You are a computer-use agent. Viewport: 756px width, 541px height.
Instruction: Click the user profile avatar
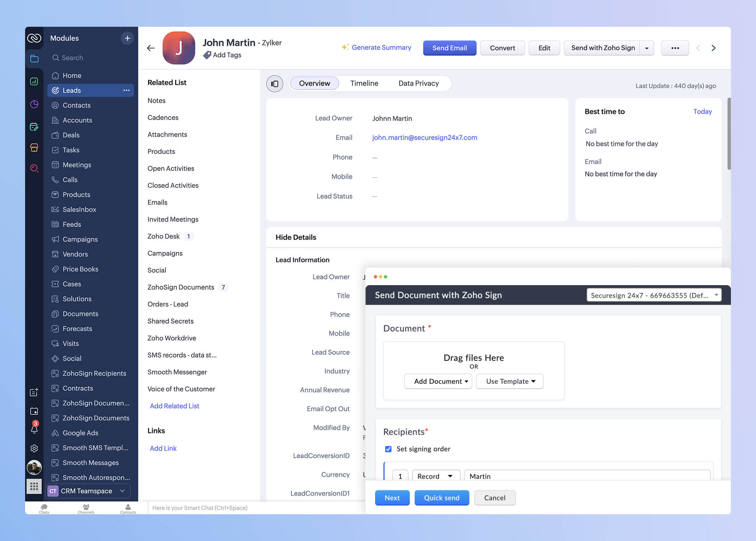pyautogui.click(x=34, y=467)
